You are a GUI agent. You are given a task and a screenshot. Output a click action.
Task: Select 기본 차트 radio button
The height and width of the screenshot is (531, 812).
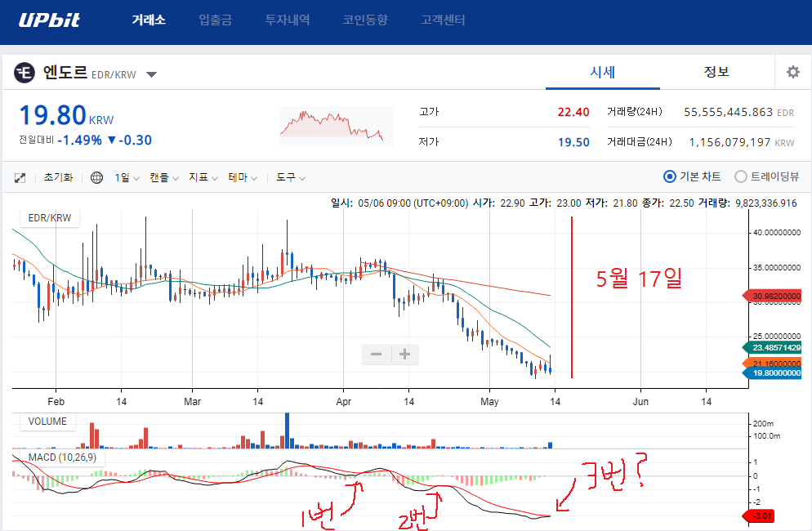click(670, 176)
